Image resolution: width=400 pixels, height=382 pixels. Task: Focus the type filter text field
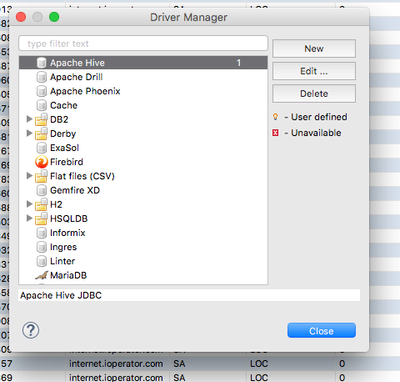click(143, 43)
